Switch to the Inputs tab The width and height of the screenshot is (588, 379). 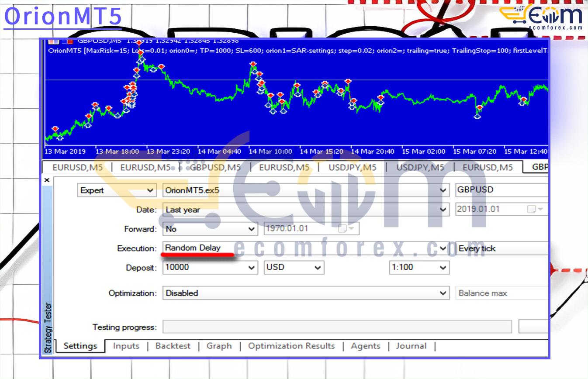pos(126,346)
